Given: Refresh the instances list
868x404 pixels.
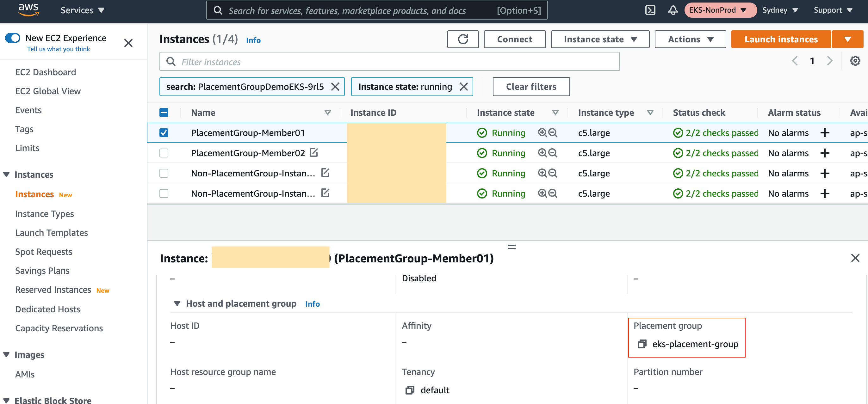Looking at the screenshot, I should [463, 40].
